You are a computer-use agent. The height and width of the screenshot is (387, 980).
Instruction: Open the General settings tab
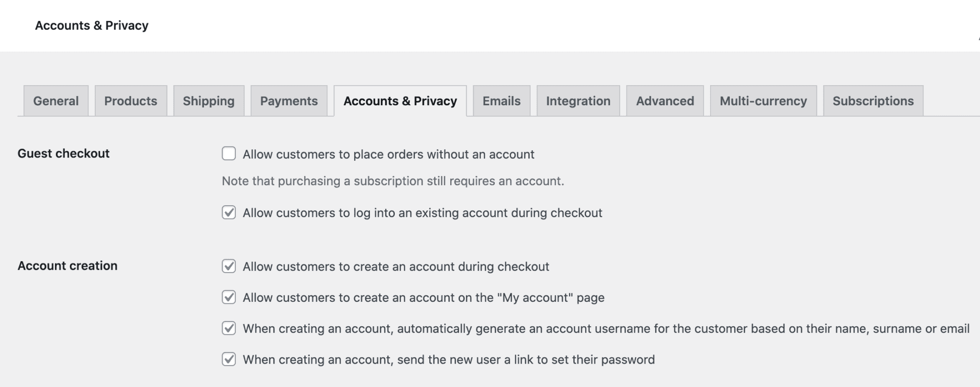[56, 101]
